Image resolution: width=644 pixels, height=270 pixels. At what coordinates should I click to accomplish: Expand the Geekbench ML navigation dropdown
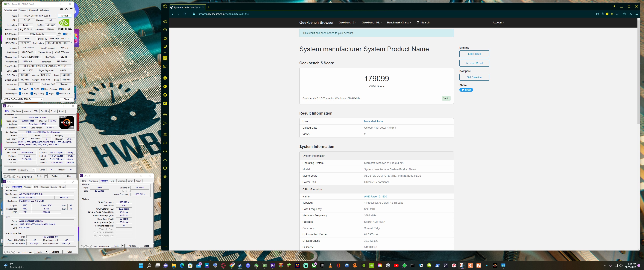(x=372, y=22)
